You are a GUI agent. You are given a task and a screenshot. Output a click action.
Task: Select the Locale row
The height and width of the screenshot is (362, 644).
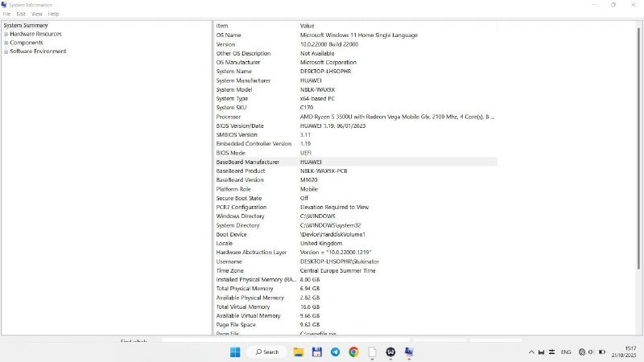pyautogui.click(x=356, y=244)
